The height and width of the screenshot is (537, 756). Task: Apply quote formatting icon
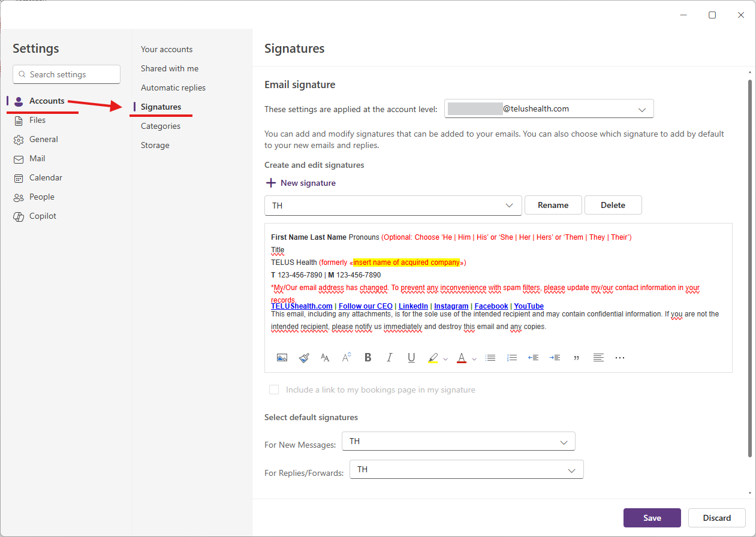click(577, 358)
